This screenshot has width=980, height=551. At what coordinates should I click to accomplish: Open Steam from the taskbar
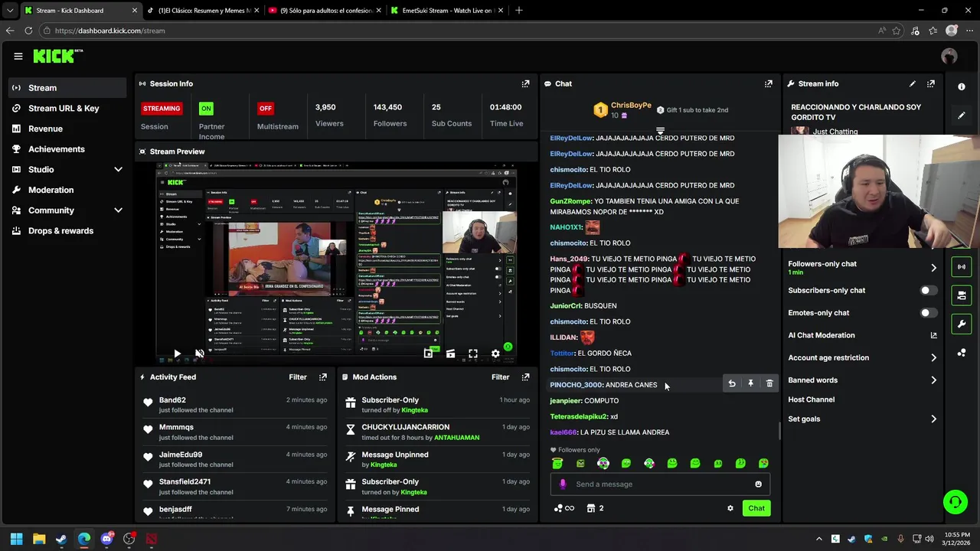point(61,539)
